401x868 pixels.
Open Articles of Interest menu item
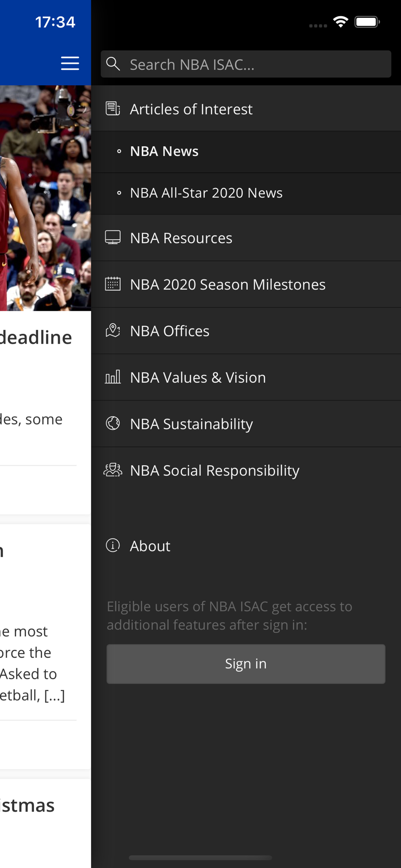coord(246,108)
